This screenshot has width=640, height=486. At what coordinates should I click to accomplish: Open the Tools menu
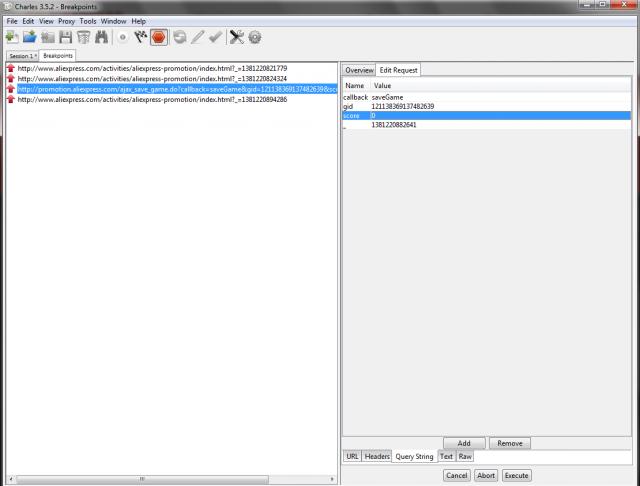88,21
